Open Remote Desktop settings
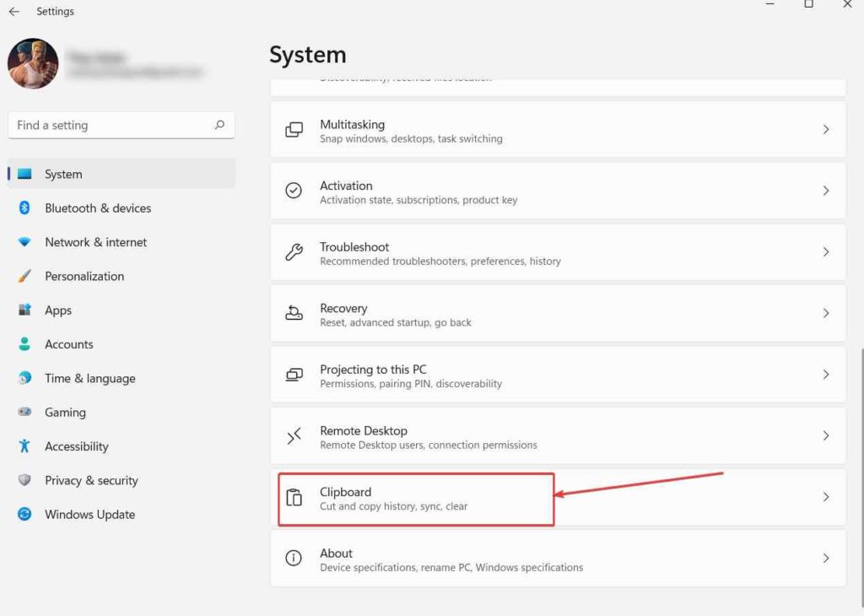The image size is (864, 616). pyautogui.click(x=557, y=436)
